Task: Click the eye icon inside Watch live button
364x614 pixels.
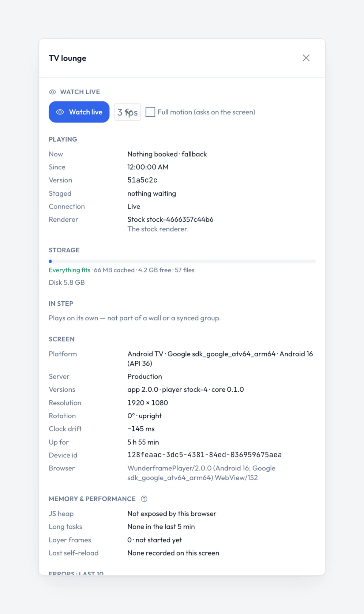Action: pyautogui.click(x=60, y=112)
